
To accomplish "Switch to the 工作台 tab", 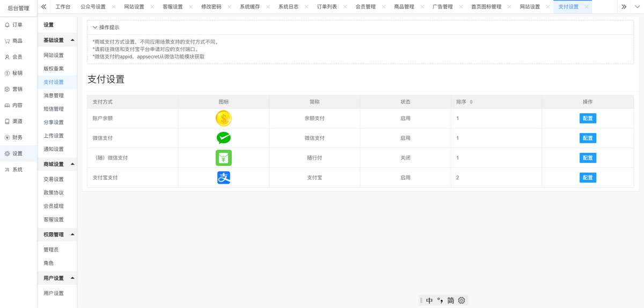I will (63, 7).
